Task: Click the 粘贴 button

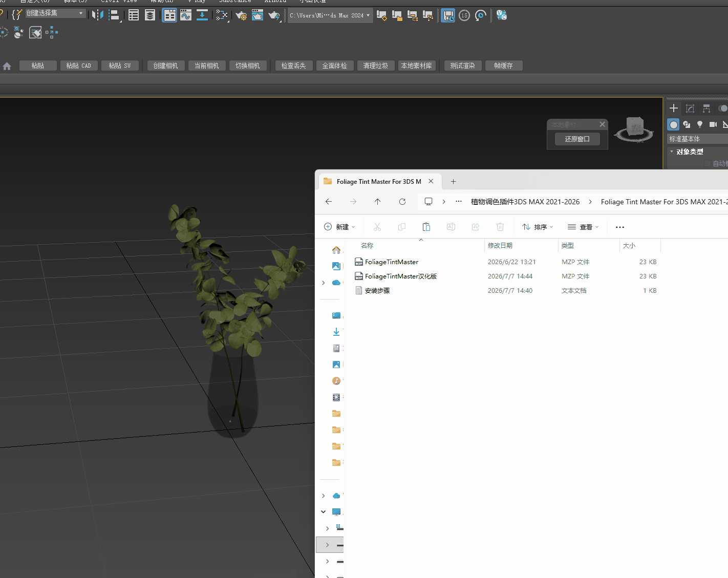Action: [x=38, y=66]
